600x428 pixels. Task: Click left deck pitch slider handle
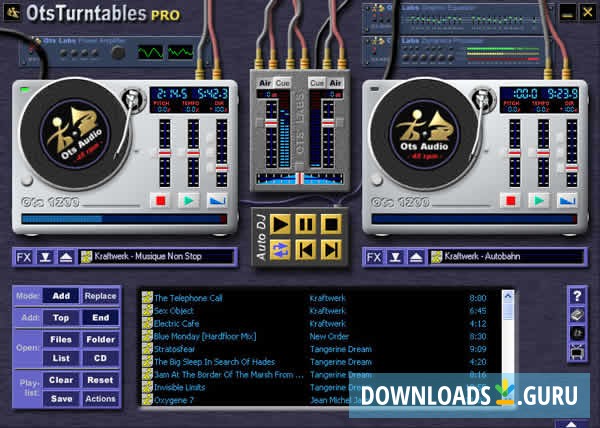tap(165, 153)
